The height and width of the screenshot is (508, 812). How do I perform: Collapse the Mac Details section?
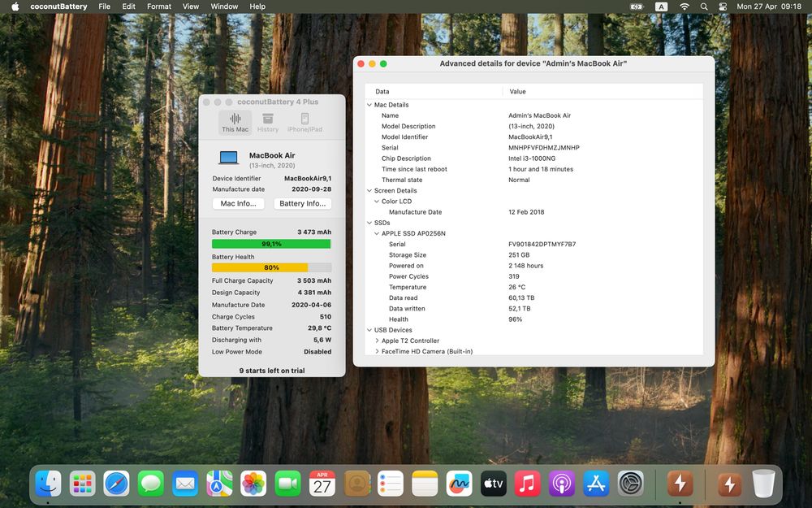(x=369, y=105)
